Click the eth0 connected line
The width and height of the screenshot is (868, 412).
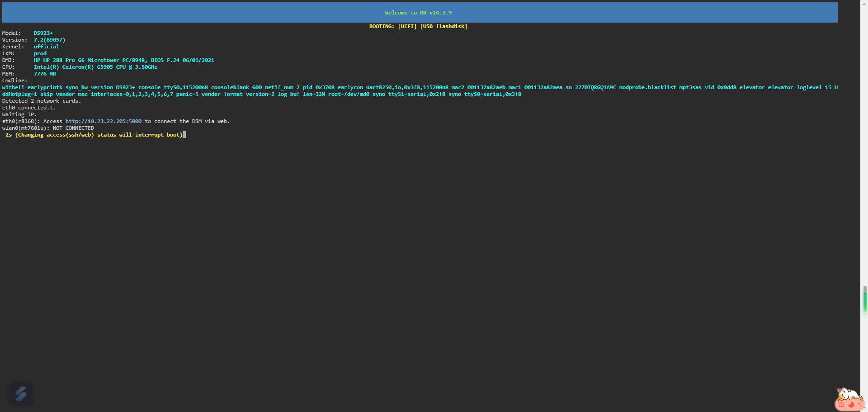pos(29,108)
